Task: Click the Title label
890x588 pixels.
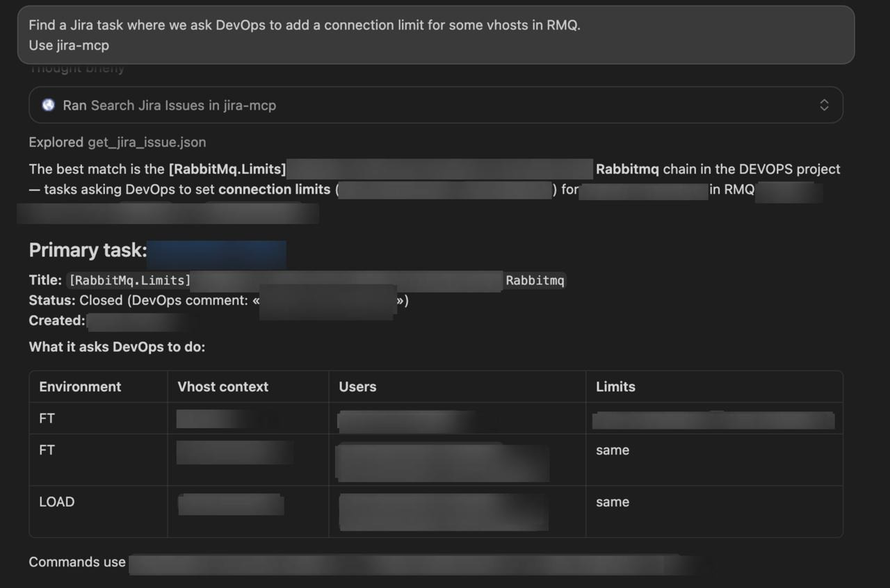Action: pos(45,280)
